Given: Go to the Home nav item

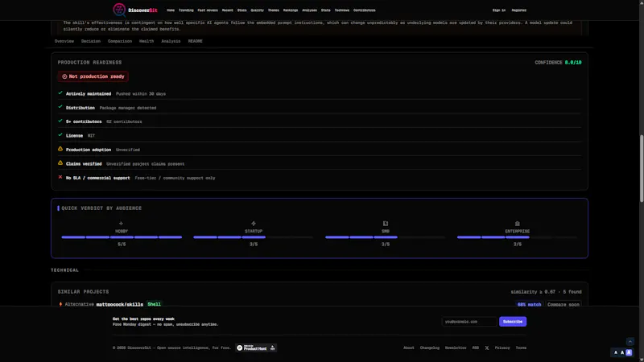Looking at the screenshot, I should click(171, 10).
